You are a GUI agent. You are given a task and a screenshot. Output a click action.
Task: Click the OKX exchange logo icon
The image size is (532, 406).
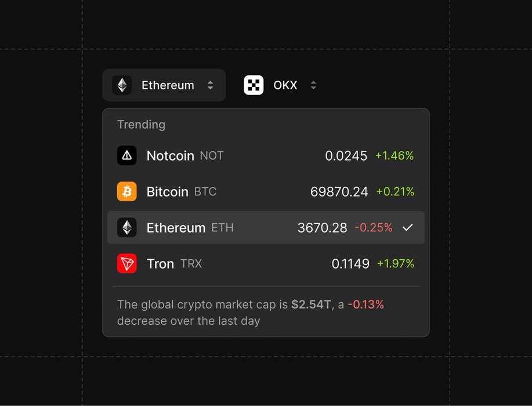[254, 85]
